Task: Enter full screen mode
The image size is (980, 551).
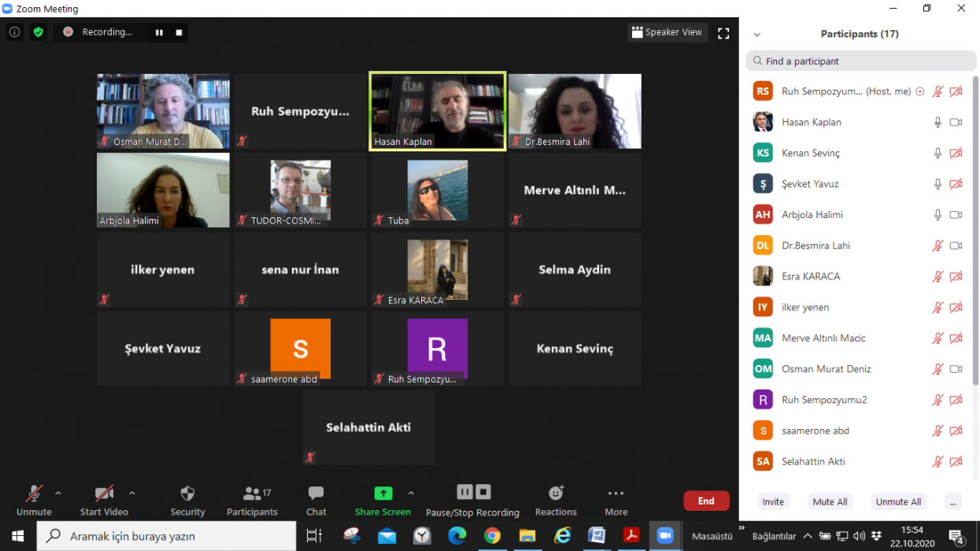Action: tap(723, 33)
